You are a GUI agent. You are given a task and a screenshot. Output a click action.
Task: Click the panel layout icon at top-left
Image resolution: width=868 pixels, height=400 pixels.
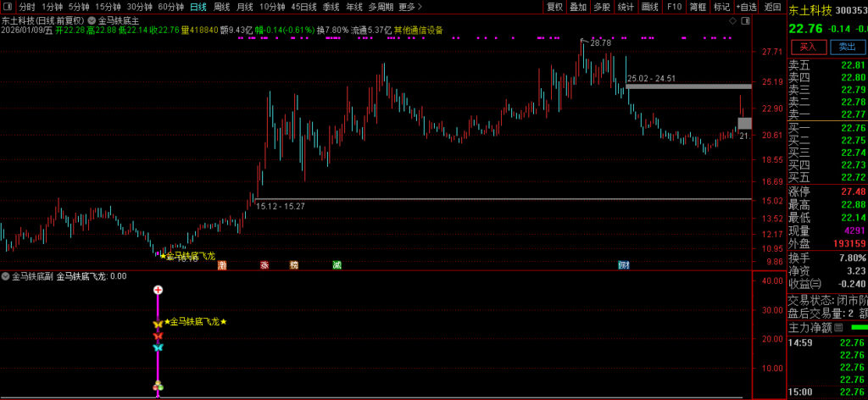(8, 7)
